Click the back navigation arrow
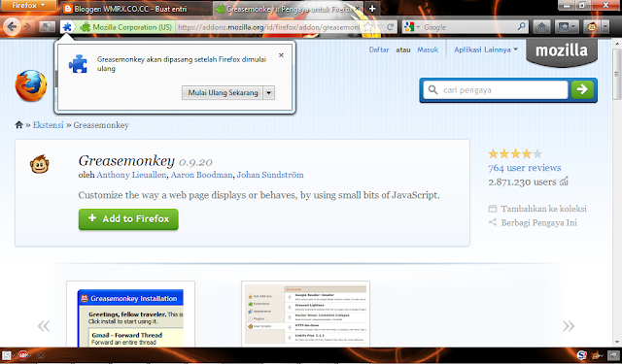This screenshot has height=364, width=622. coord(12,27)
